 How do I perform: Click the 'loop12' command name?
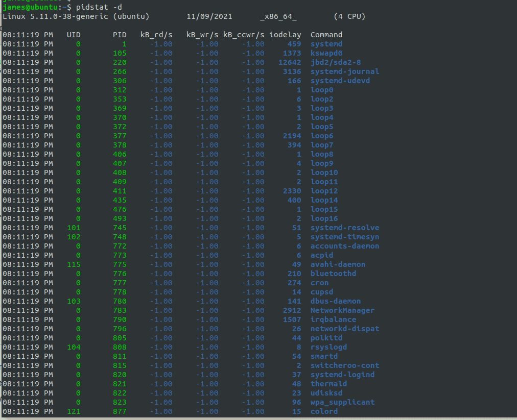(x=324, y=191)
